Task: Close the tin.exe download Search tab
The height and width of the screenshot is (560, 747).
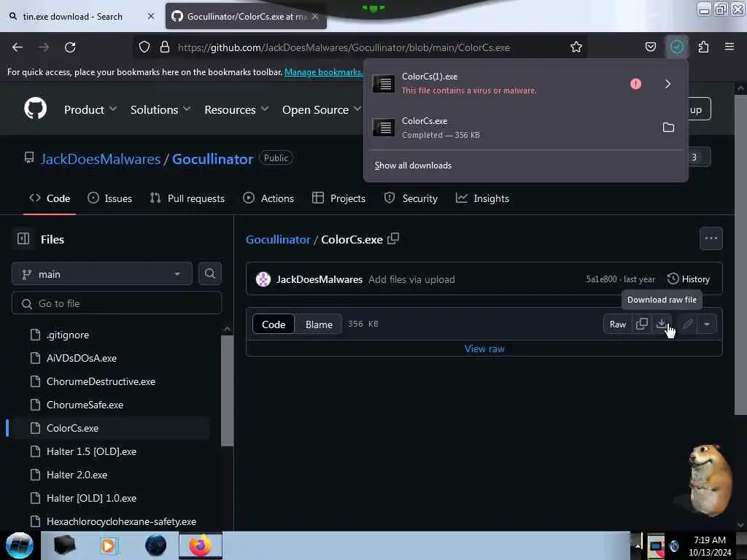Action: click(x=151, y=16)
